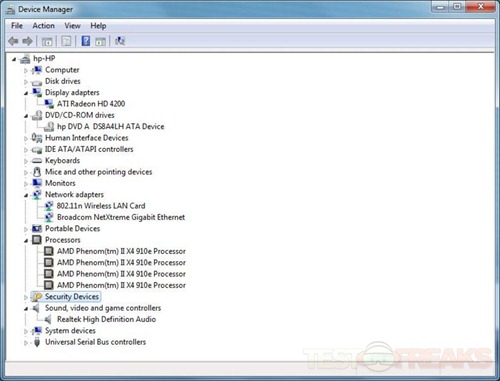Select the 'Portable Devices' label
The image size is (500, 381).
pyautogui.click(x=73, y=228)
